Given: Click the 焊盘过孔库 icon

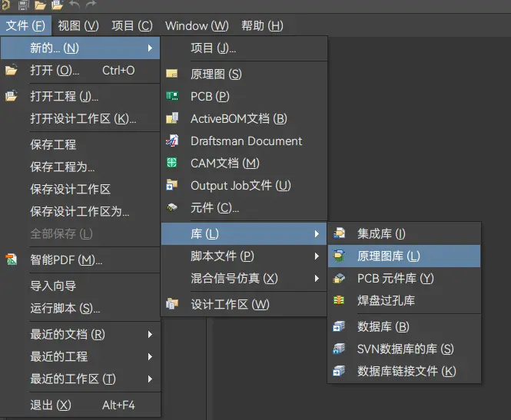Looking at the screenshot, I should tap(339, 301).
